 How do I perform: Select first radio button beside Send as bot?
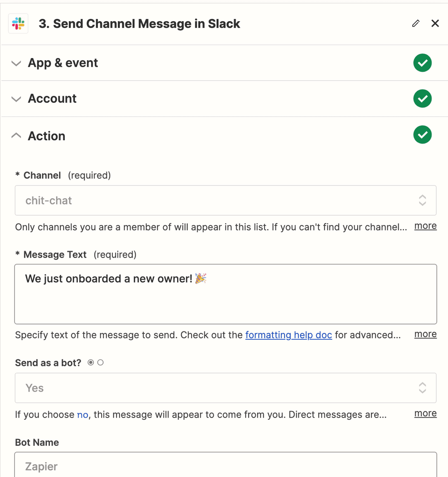[91, 363]
